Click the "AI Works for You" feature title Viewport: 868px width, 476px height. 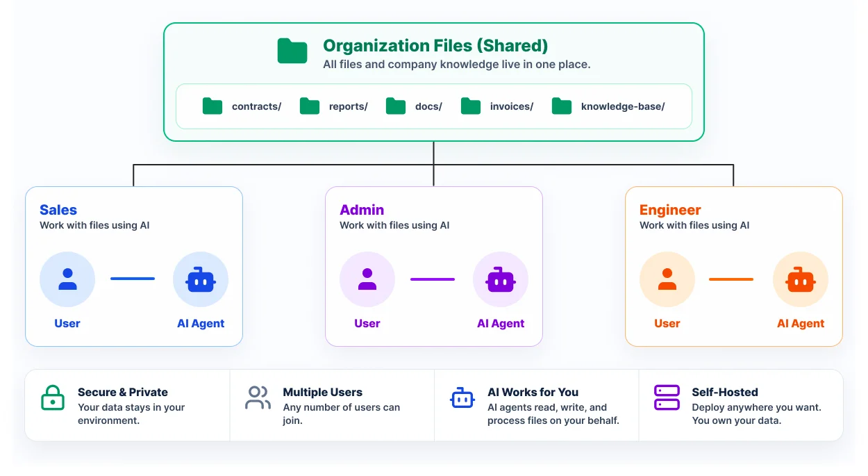(x=533, y=392)
